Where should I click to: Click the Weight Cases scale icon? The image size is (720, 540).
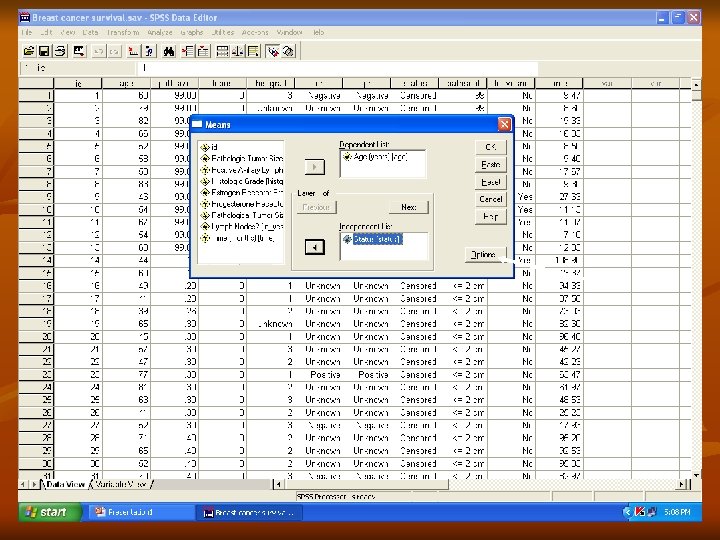pyautogui.click(x=237, y=51)
